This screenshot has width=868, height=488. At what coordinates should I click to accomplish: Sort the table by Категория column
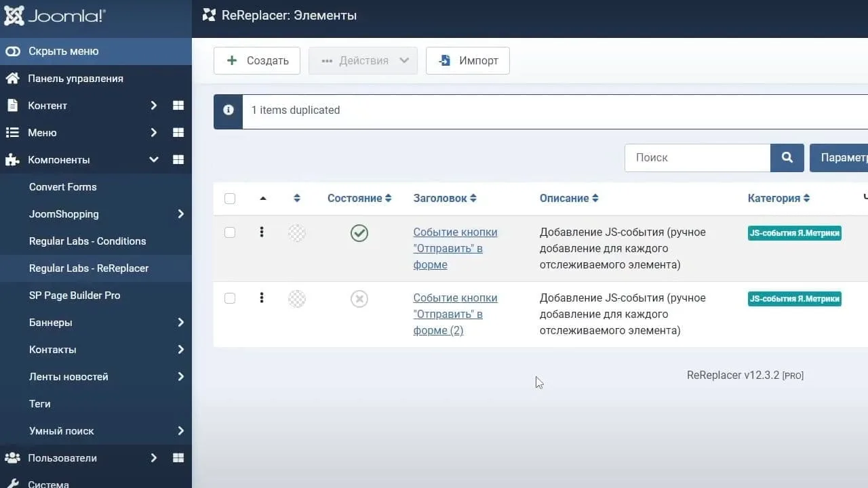point(779,199)
